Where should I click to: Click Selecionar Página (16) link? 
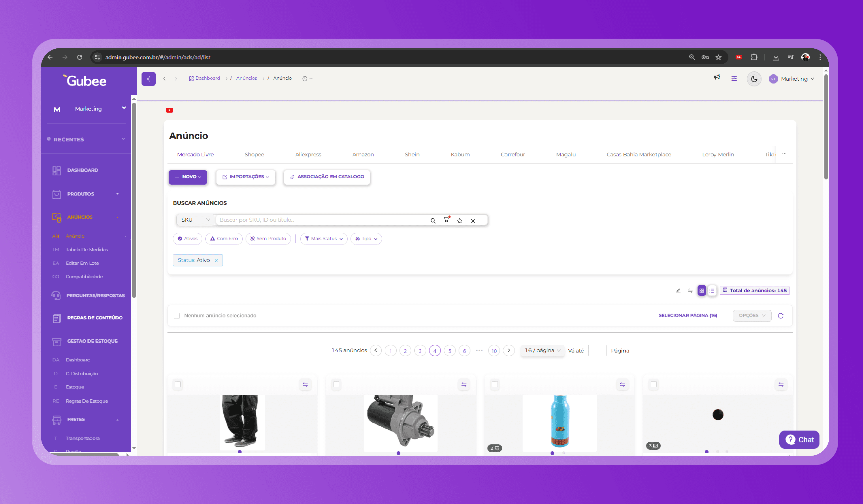pos(687,315)
